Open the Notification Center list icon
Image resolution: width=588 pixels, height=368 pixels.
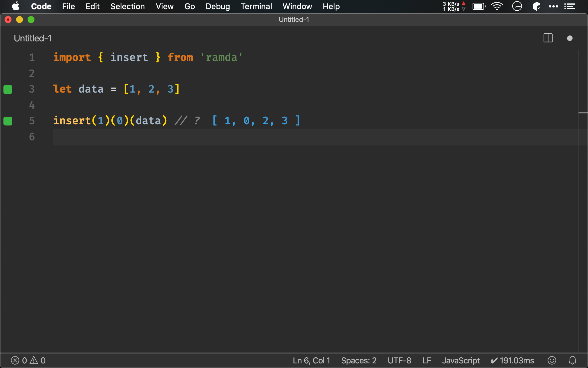[570, 6]
